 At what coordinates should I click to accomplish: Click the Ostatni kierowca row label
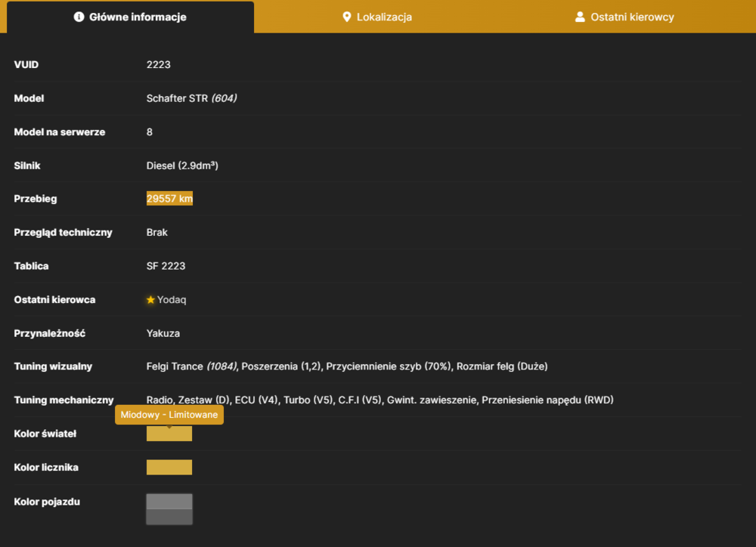54,300
